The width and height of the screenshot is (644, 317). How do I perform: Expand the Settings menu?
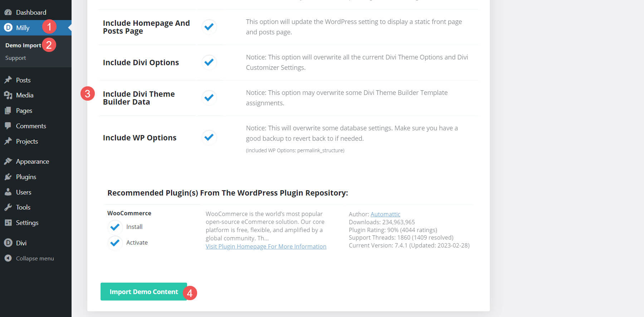(x=27, y=222)
